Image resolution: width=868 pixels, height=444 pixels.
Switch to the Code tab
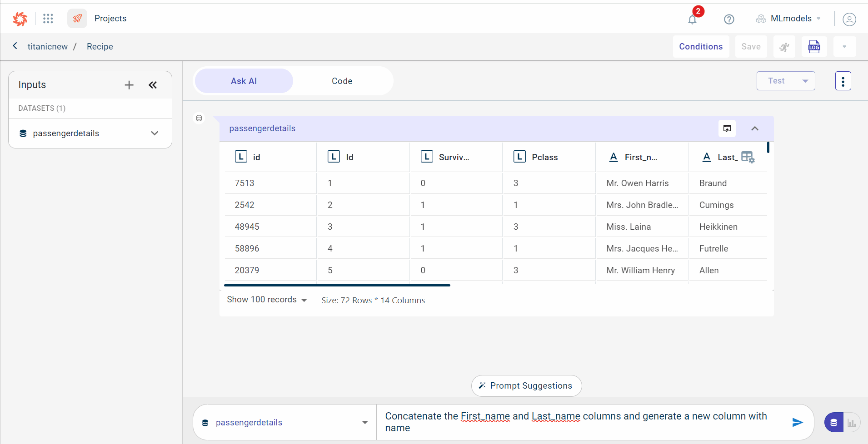[342, 81]
